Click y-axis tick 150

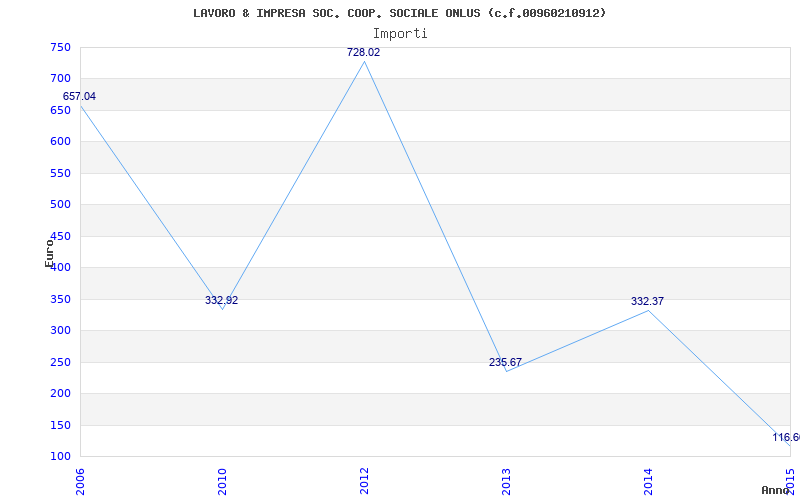tap(60, 425)
